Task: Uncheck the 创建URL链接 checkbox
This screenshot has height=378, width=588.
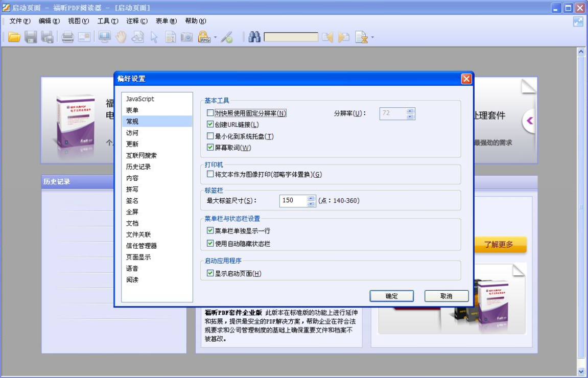Action: (x=210, y=124)
